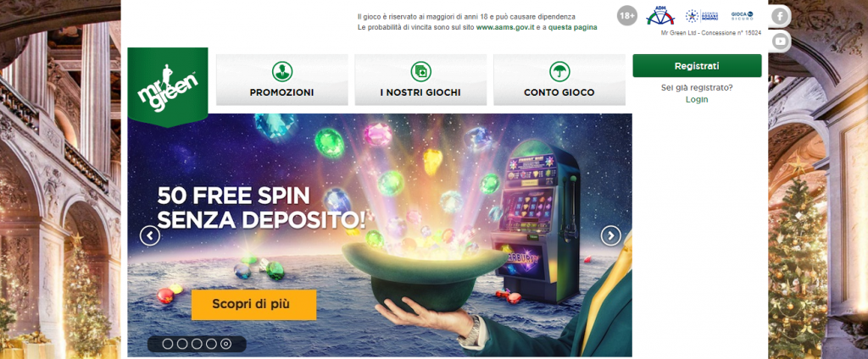The height and width of the screenshot is (359, 868).
Task: Click the Mr Green logo
Action: click(x=168, y=87)
